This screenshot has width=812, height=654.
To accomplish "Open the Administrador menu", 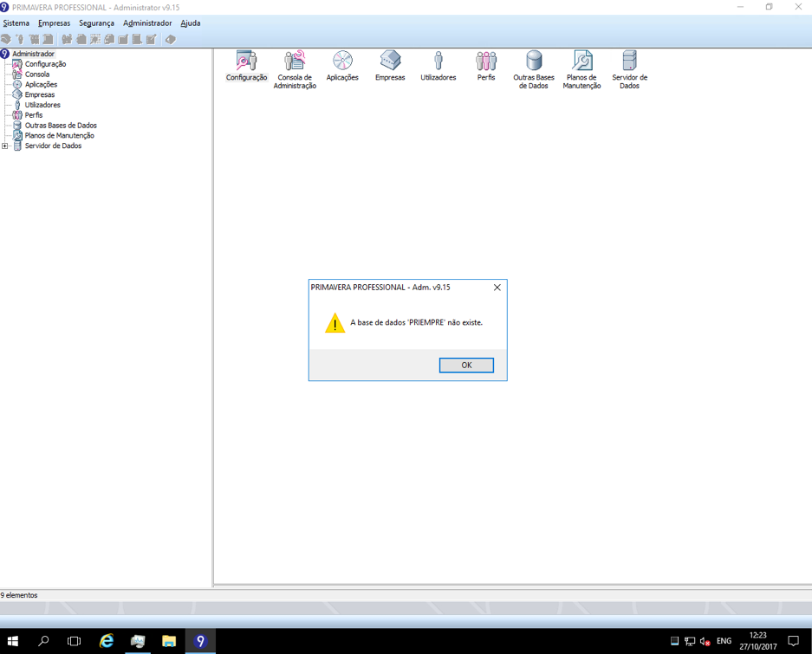I will 147,23.
